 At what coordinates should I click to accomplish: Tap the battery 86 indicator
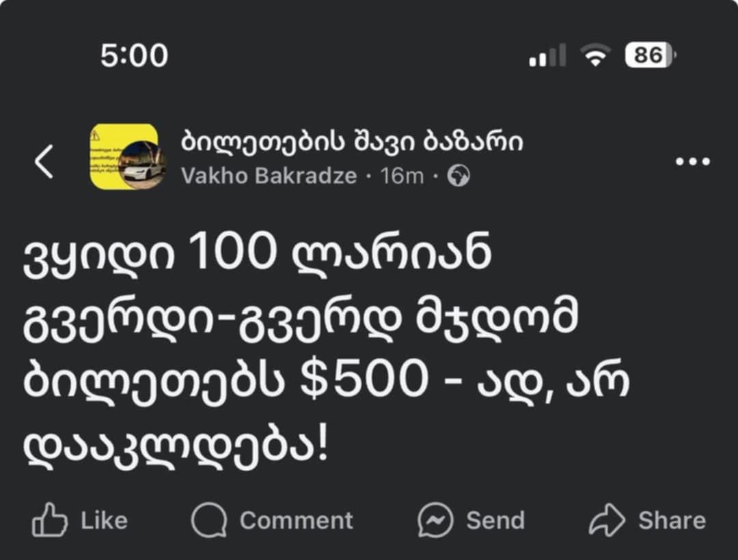651,55
